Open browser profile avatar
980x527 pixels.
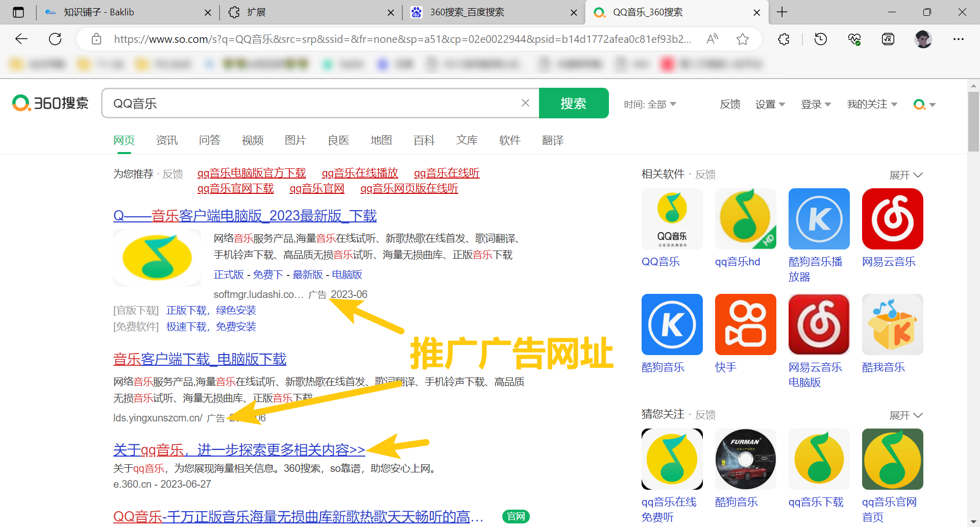pos(923,39)
